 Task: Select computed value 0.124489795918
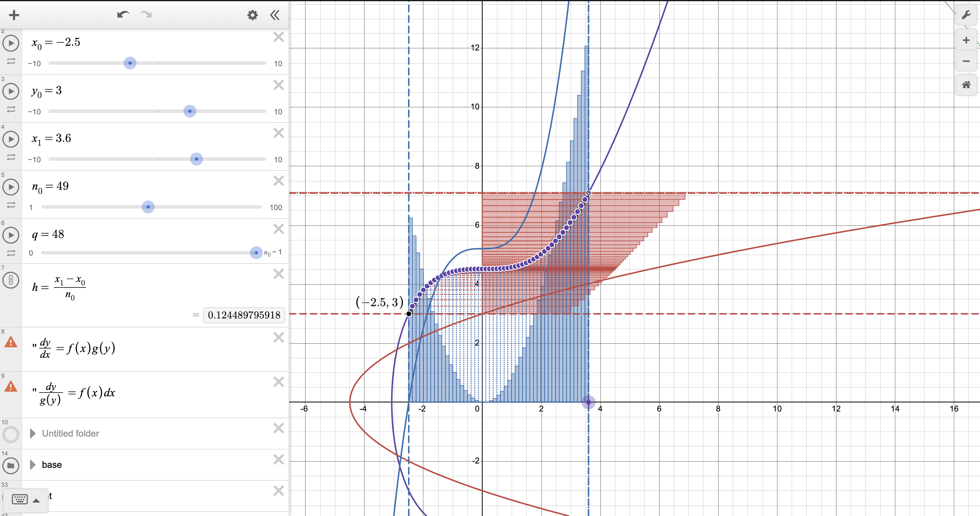(244, 315)
